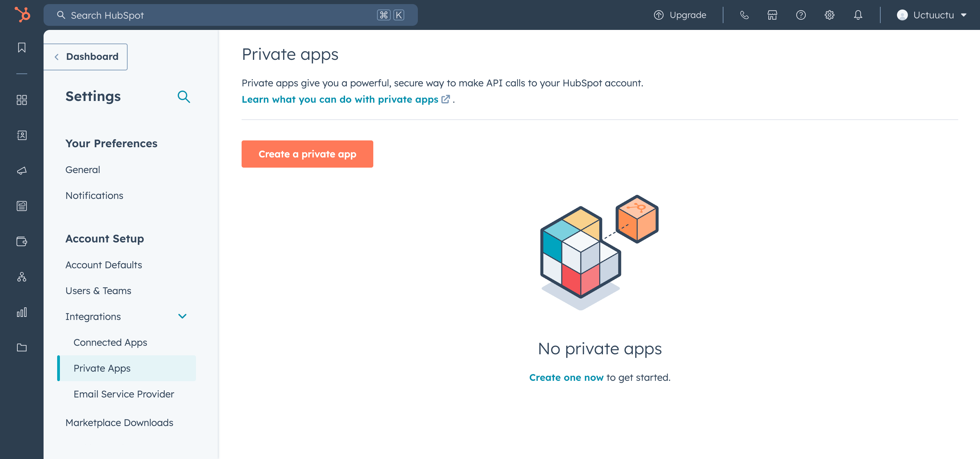Focus the Search HubSpot field
This screenshot has height=459, width=980.
(x=231, y=15)
